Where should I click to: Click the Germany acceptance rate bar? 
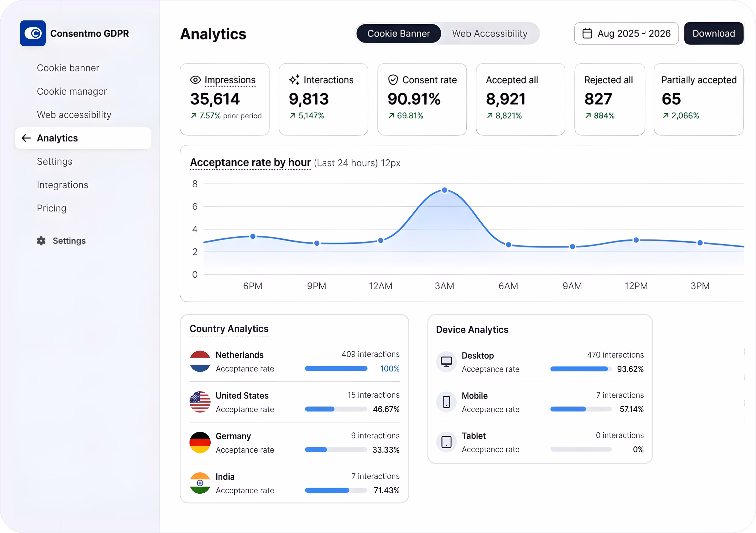pyautogui.click(x=336, y=449)
